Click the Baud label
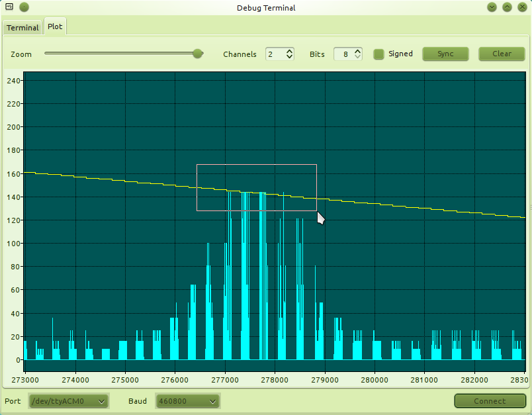The image size is (532, 415). pos(138,401)
